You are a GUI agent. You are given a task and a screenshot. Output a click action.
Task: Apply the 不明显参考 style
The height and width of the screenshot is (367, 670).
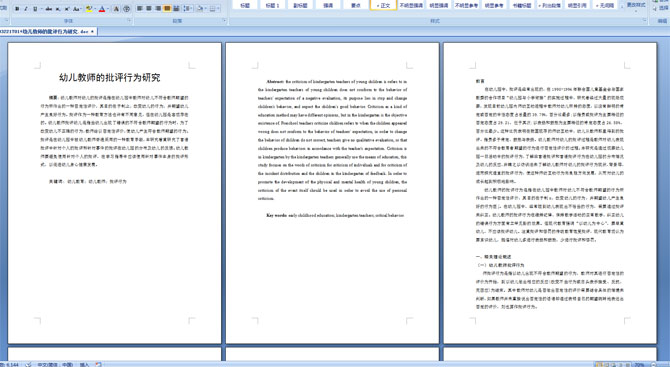(x=467, y=4)
